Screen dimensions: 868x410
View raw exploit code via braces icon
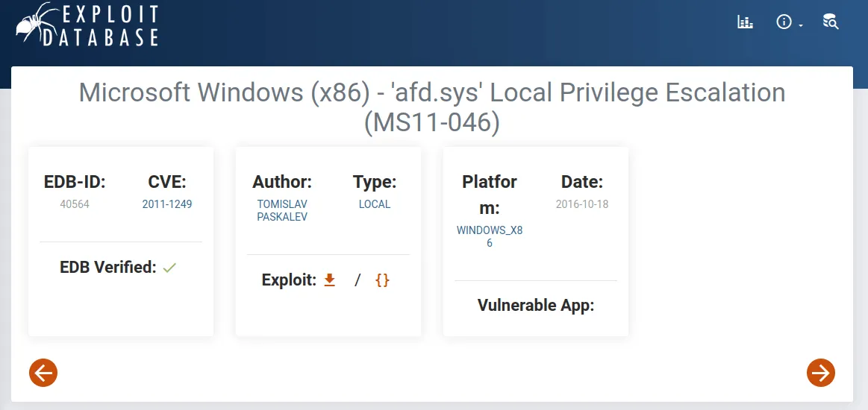(382, 280)
